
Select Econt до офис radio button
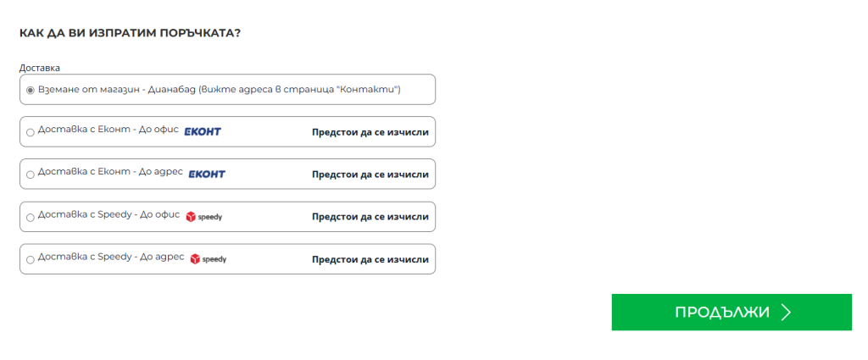pos(31,133)
